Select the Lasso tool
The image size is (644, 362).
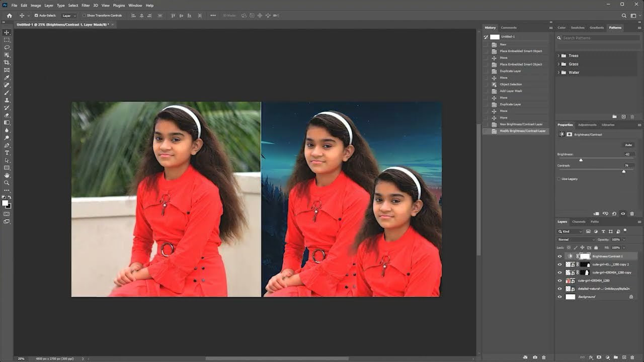pyautogui.click(x=7, y=47)
